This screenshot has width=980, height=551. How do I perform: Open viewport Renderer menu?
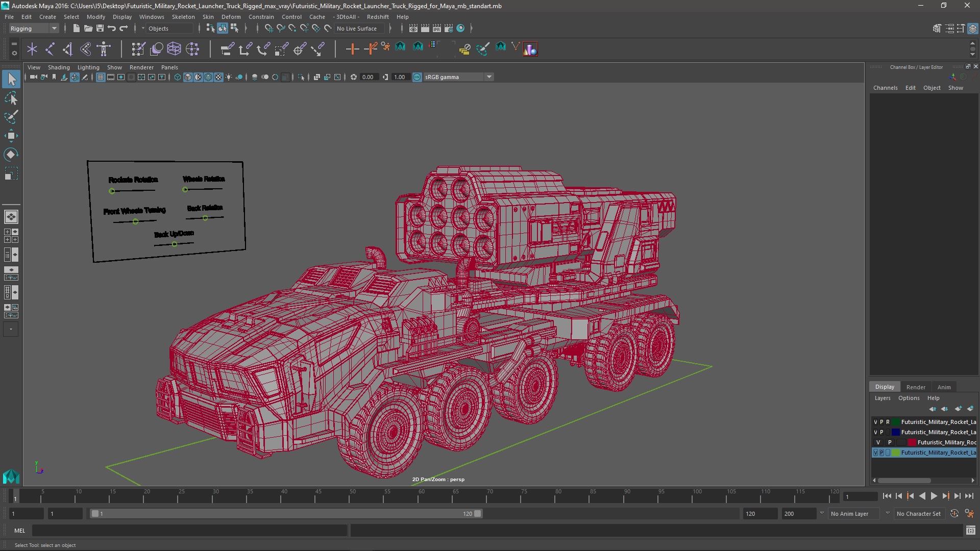141,67
